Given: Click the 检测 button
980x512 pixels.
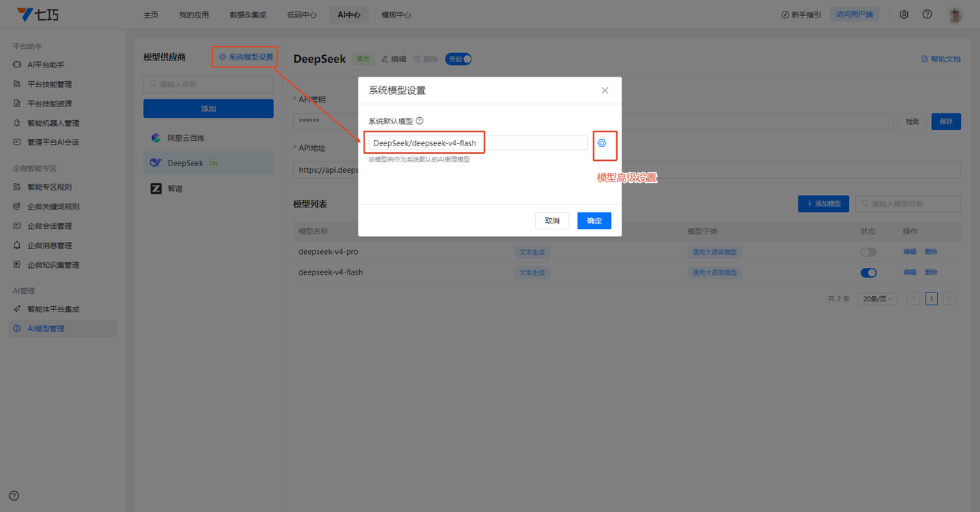Looking at the screenshot, I should [x=912, y=122].
